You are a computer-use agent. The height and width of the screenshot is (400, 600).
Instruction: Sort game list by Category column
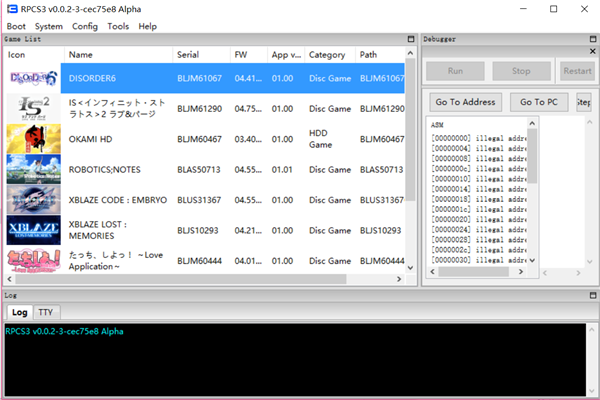327,55
